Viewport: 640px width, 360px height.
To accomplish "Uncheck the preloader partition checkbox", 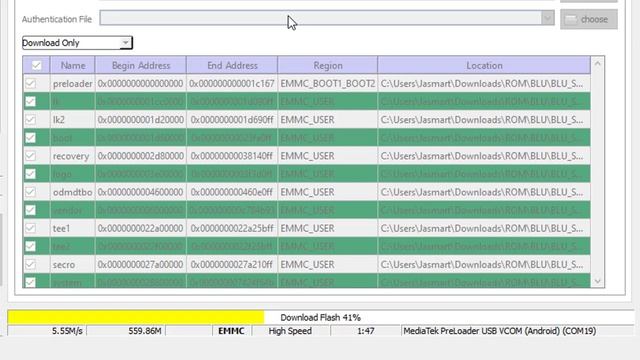I will pyautogui.click(x=31, y=84).
